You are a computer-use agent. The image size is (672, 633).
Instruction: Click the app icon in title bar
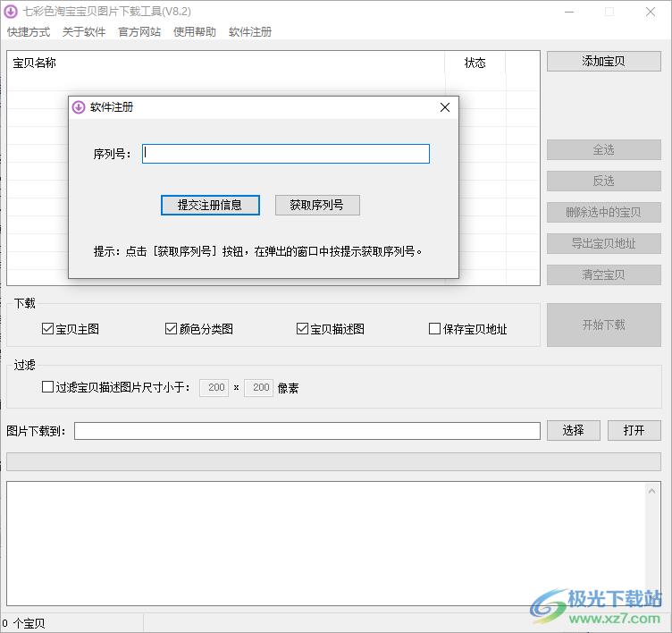[x=11, y=12]
